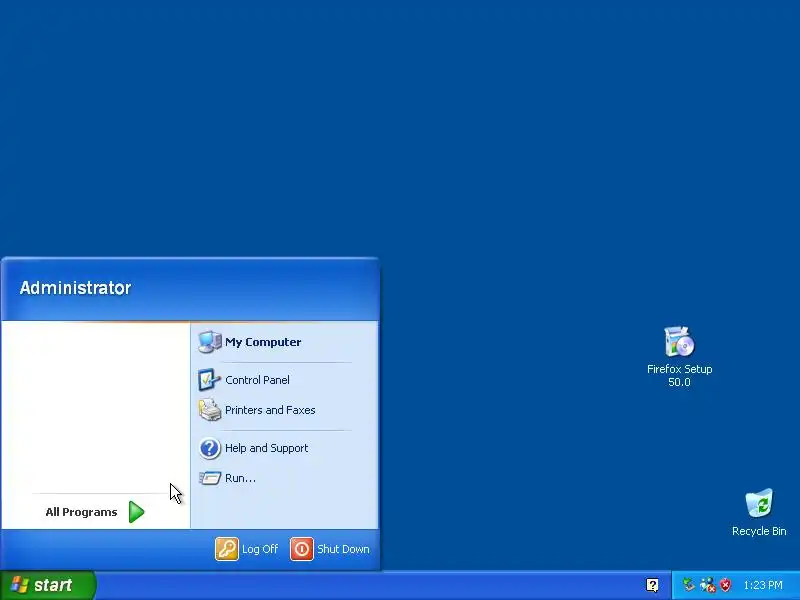Screen dimensions: 800x600
Task: Click the Shut Down button
Action: (x=330, y=549)
